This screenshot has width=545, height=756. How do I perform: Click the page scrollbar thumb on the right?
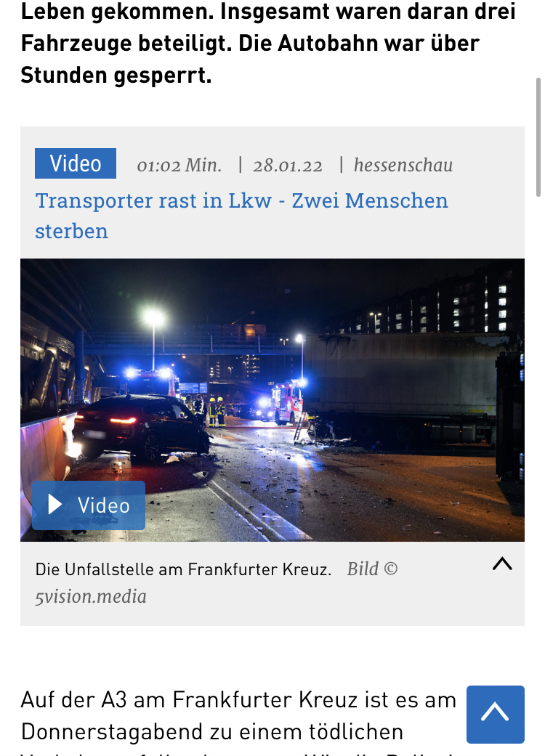538,137
